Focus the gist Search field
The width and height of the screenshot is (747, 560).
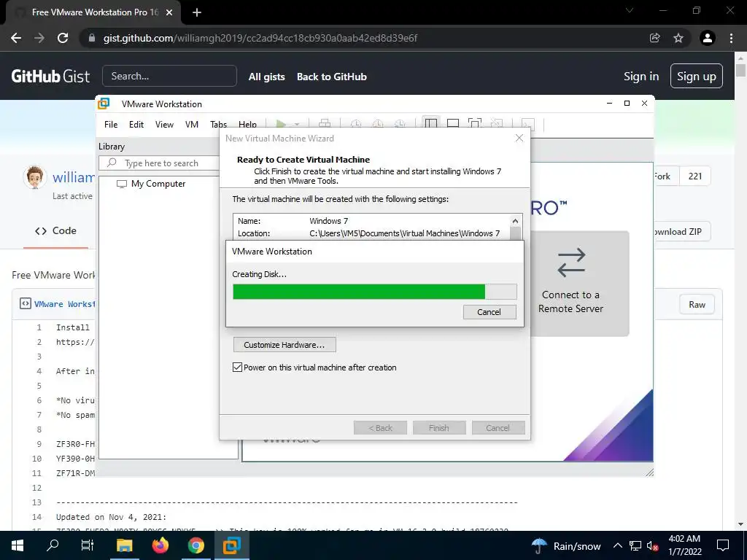click(169, 76)
